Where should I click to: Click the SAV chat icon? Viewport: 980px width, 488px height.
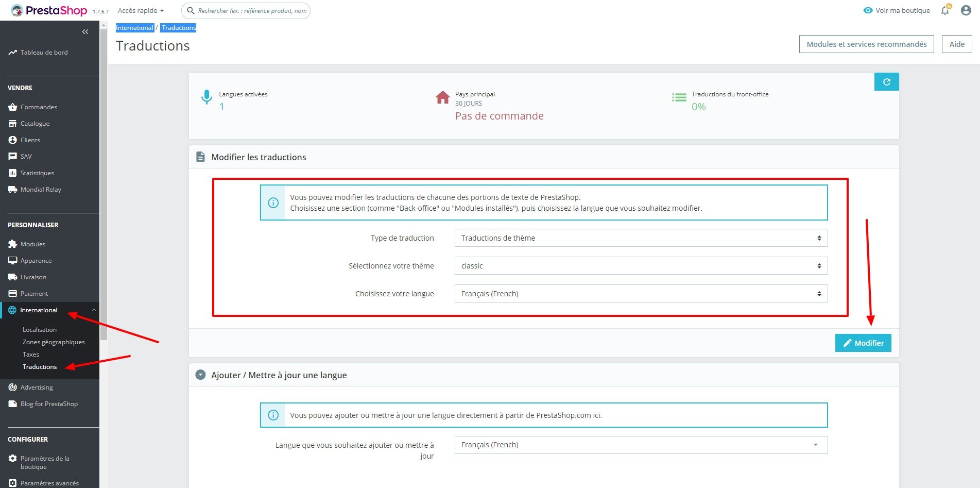point(13,157)
